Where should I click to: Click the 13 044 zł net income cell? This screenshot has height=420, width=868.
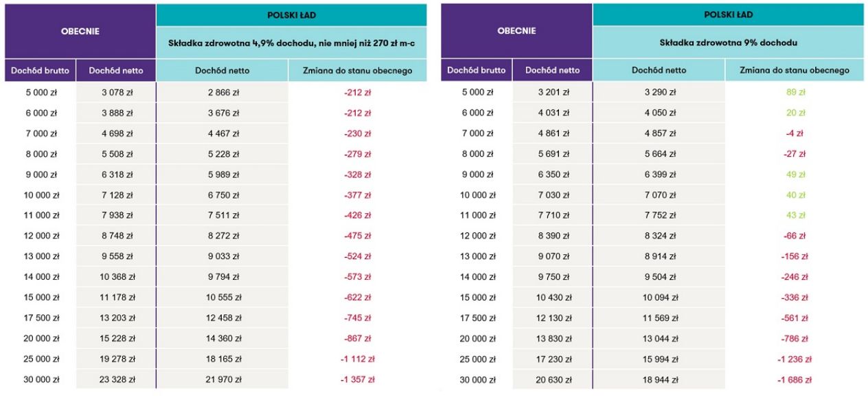click(659, 338)
